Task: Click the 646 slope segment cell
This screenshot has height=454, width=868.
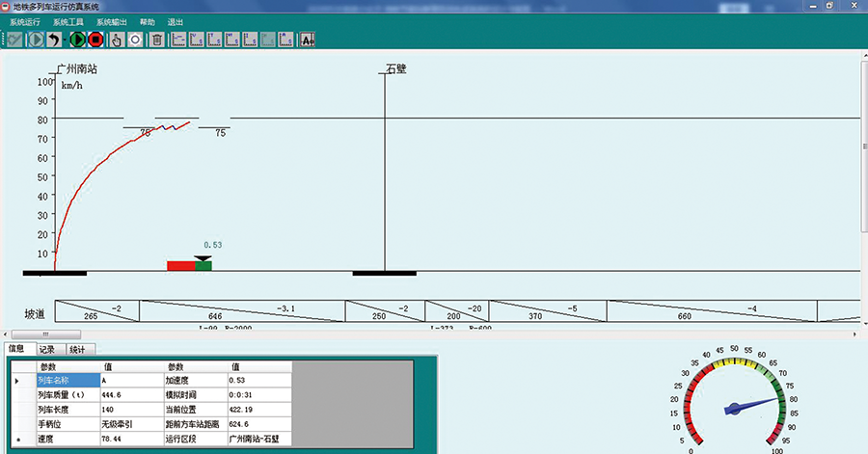Action: (242, 311)
